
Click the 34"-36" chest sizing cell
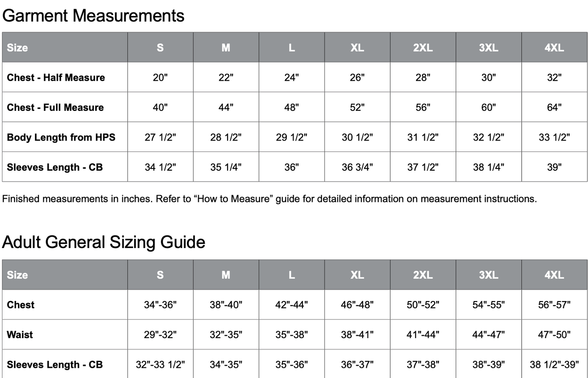coord(160,305)
